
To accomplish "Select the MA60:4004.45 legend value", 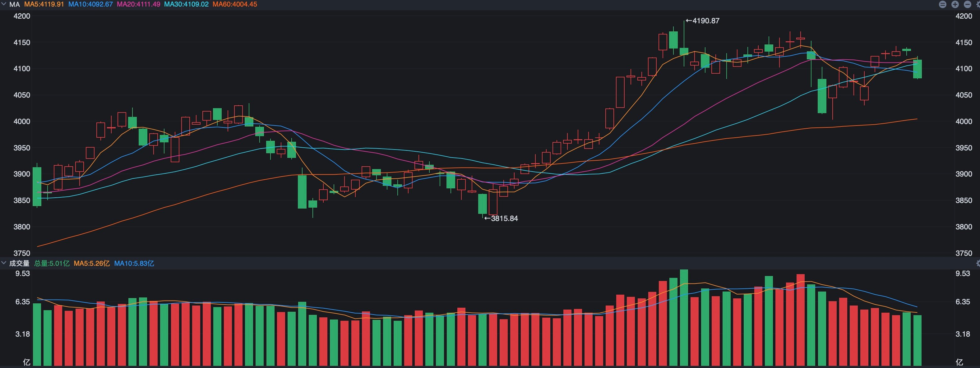I will coord(235,5).
